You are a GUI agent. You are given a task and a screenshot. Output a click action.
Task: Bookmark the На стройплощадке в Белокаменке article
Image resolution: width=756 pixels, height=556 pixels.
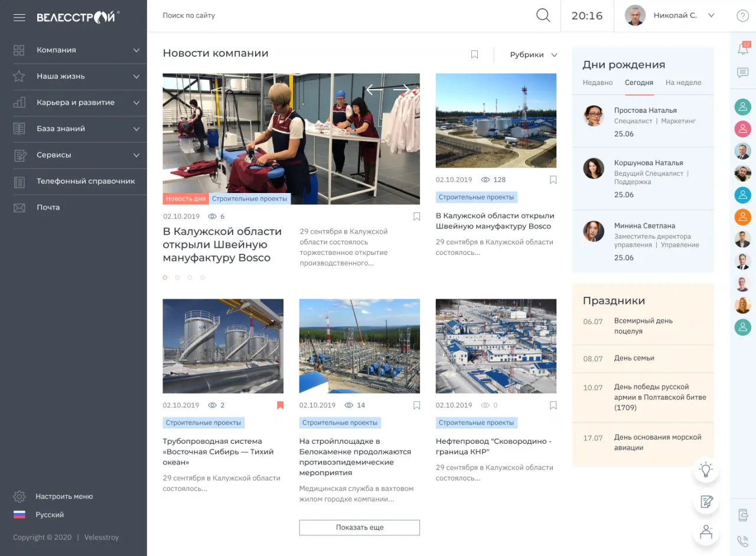click(x=416, y=405)
